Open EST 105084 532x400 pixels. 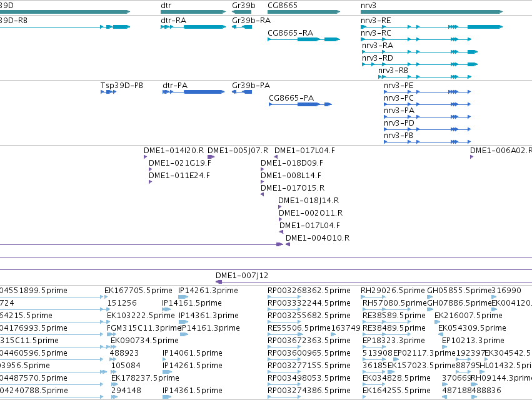point(114,372)
